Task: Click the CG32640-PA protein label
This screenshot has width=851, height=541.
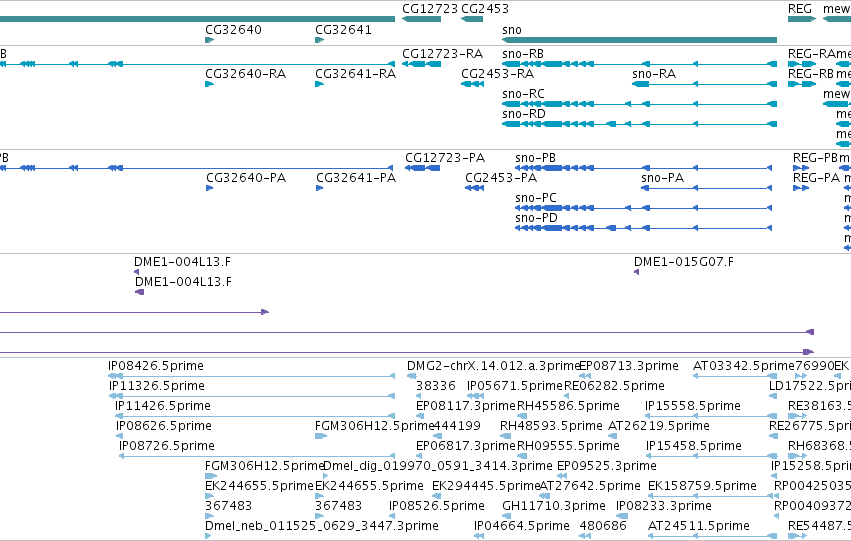Action: pyautogui.click(x=246, y=178)
